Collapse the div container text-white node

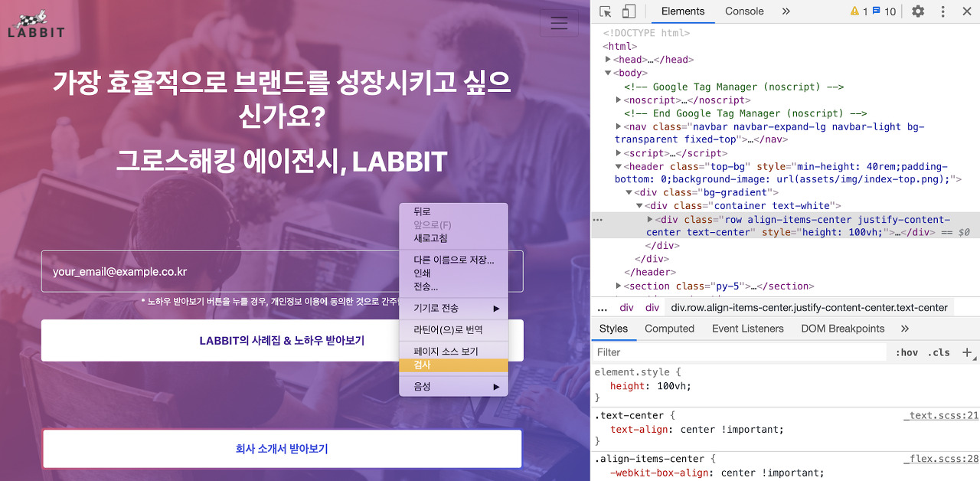tap(639, 206)
